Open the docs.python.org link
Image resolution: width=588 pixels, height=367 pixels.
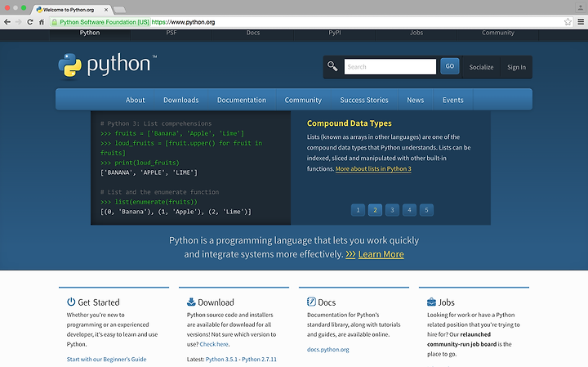click(328, 349)
